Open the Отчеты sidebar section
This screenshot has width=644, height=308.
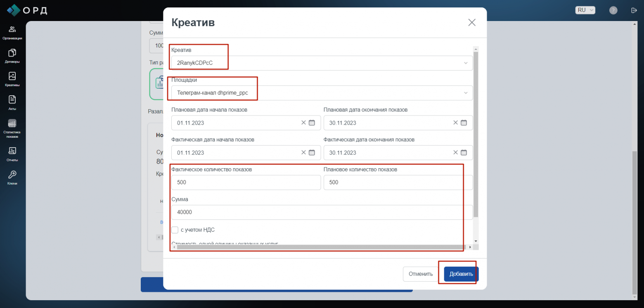pyautogui.click(x=12, y=154)
